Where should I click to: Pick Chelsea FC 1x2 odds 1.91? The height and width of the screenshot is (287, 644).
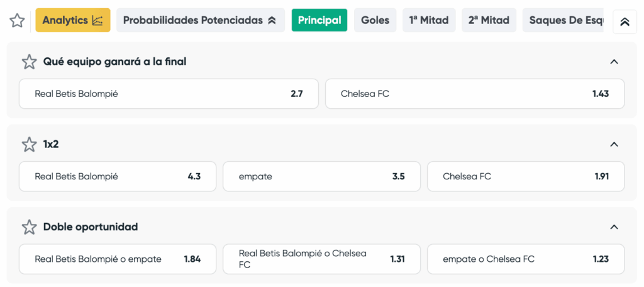point(526,176)
